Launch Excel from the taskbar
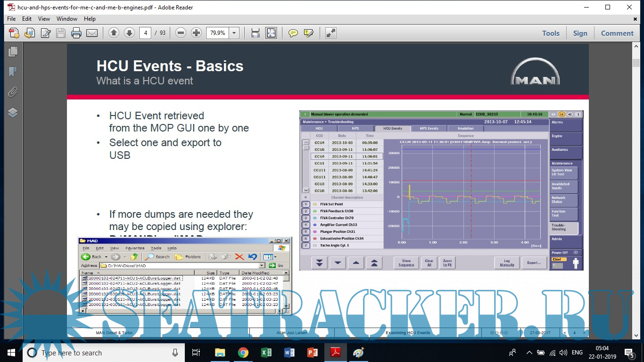Viewport: 644px width, 362px height. [x=266, y=353]
